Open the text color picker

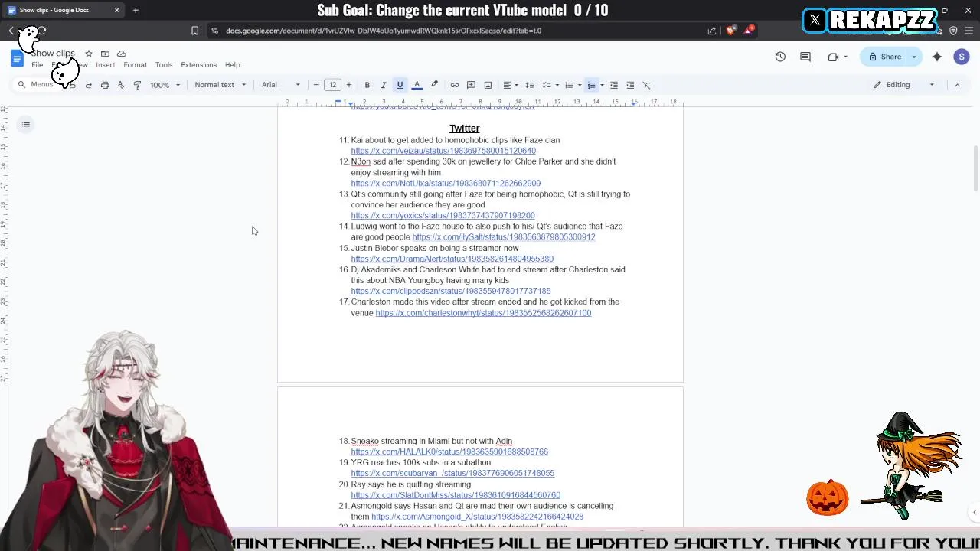(x=417, y=85)
